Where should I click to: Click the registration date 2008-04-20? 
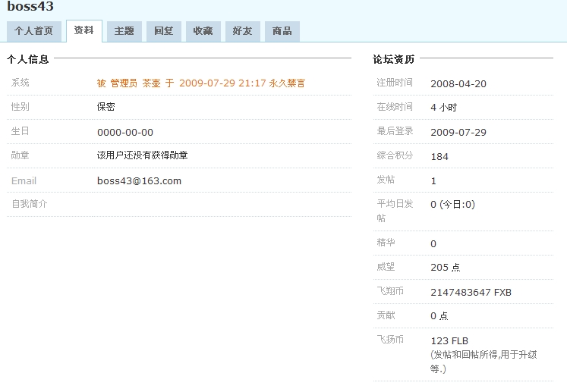458,83
